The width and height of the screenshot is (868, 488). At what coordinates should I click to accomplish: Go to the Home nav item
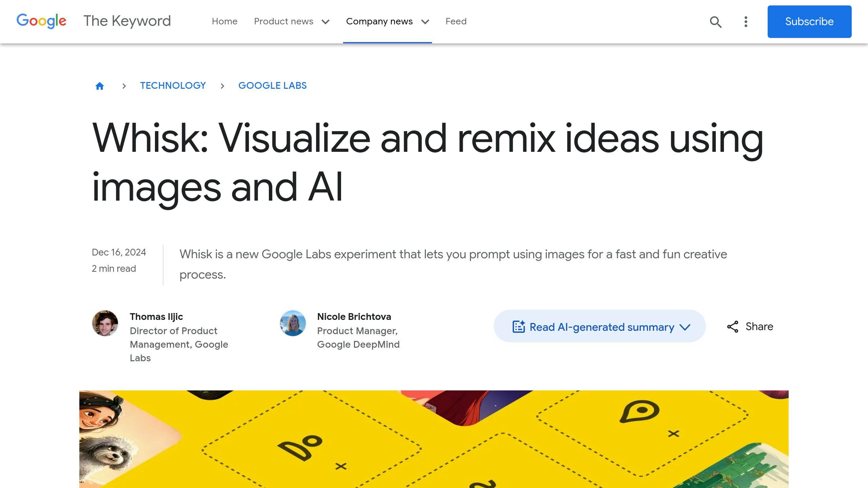(224, 21)
